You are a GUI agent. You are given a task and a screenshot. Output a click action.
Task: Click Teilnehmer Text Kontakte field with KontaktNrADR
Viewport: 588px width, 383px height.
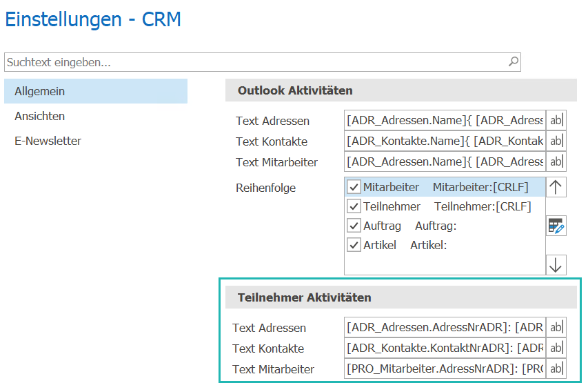(x=445, y=348)
